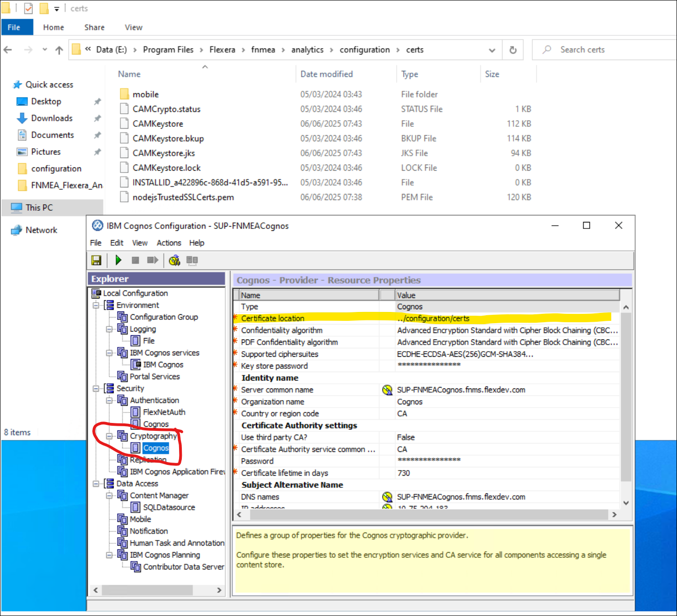Collapse the Content Manager tree node
The image size is (677, 616).
tap(109, 496)
